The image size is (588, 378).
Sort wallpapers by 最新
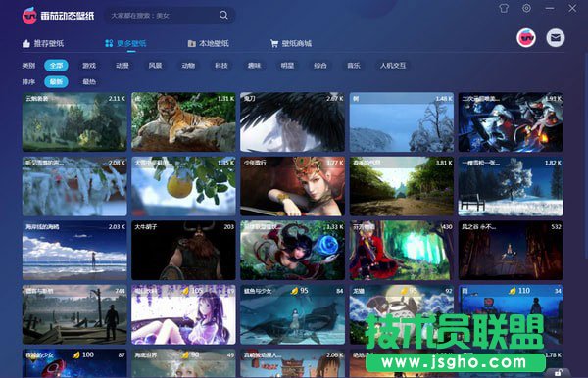pyautogui.click(x=56, y=81)
